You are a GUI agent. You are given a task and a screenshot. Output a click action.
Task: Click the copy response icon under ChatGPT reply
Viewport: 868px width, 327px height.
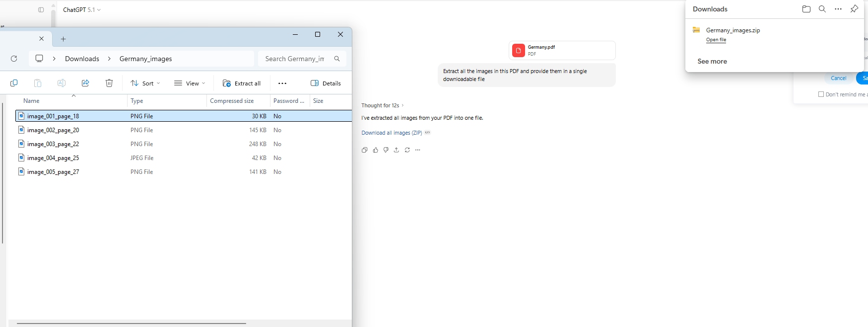coord(365,150)
